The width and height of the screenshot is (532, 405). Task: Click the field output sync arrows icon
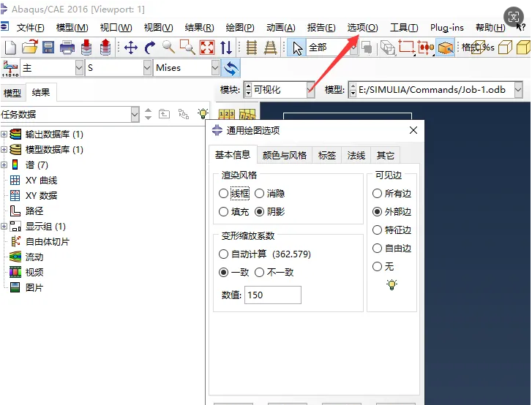click(231, 68)
